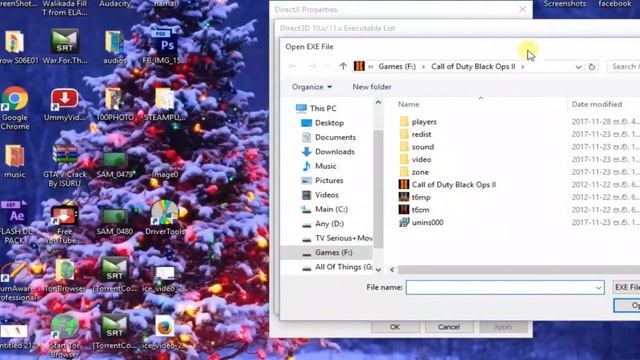Select Downloads in navigation pane
This screenshot has height=360, width=640.
pyautogui.click(x=328, y=151)
